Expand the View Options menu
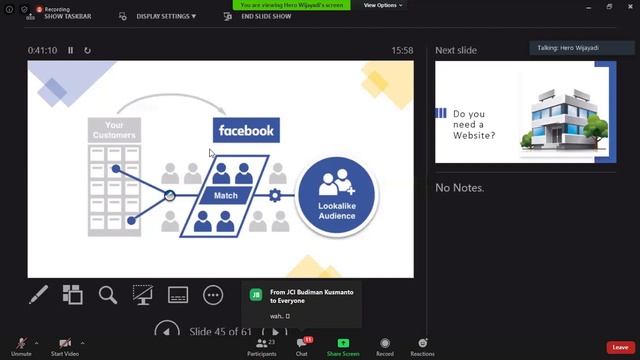This screenshot has height=360, width=640. coord(382,5)
